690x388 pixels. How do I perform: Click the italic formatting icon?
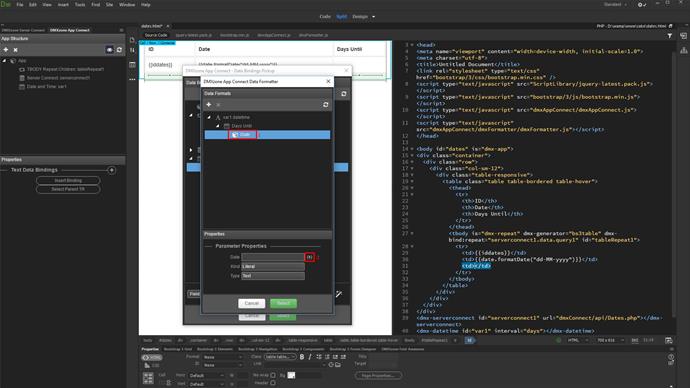click(310, 357)
